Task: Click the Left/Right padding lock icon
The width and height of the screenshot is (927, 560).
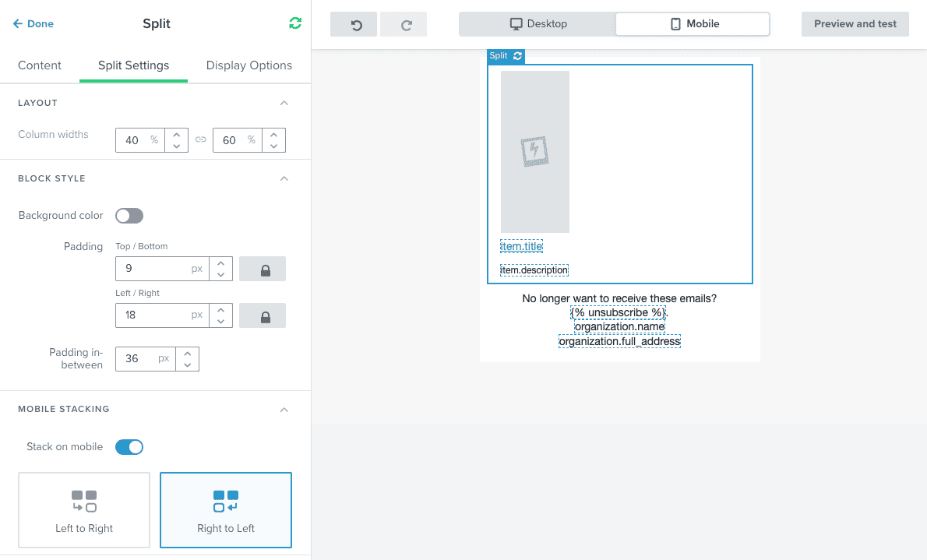Action: pos(263,315)
